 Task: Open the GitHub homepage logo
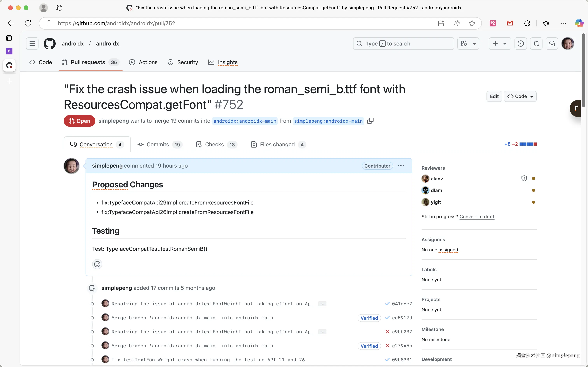pyautogui.click(x=50, y=44)
